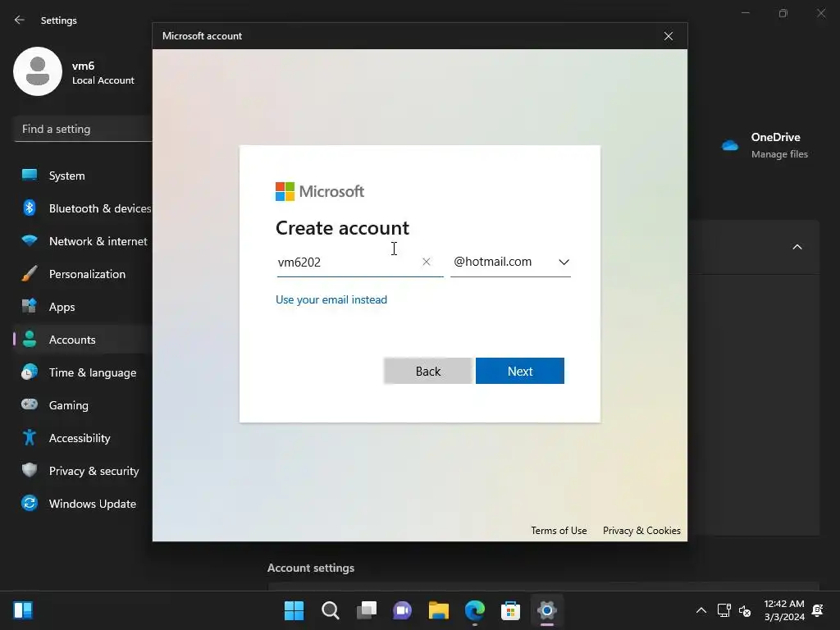Open Accessibility settings category
Image resolution: width=840 pixels, height=630 pixels.
(x=83, y=438)
